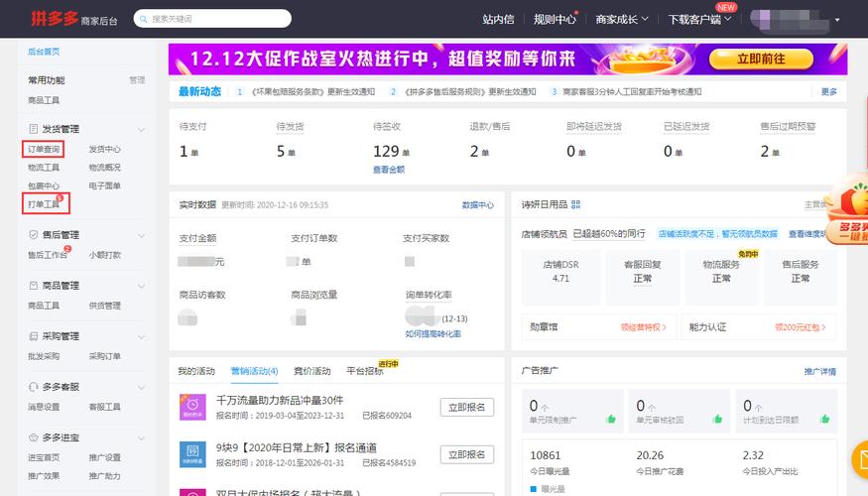Click the 领200元红包 link
Screen dimensions: 868x496
tap(801, 327)
